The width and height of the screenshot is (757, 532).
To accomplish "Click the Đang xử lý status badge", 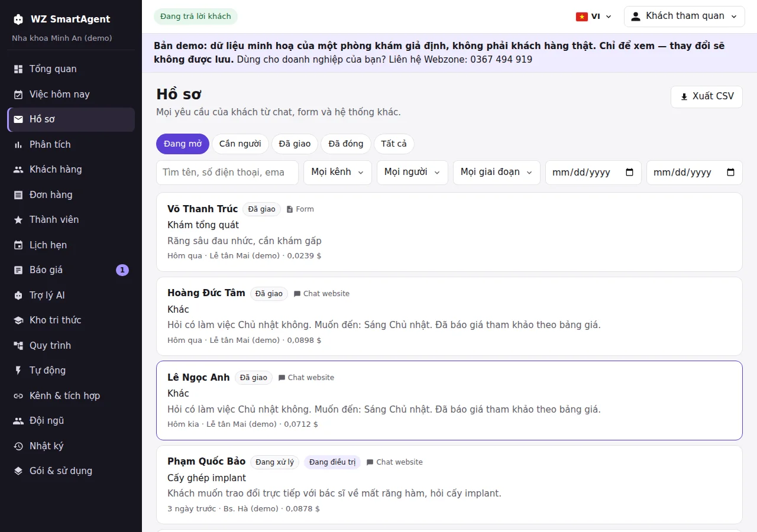I will point(275,462).
